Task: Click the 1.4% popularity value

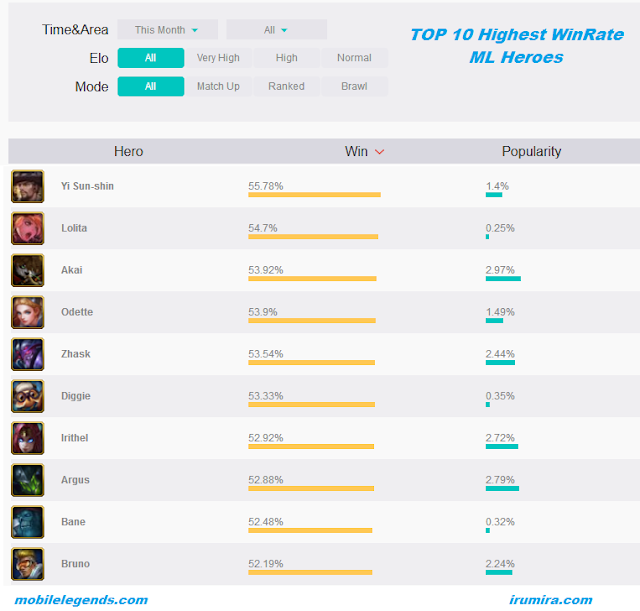Action: [x=497, y=186]
